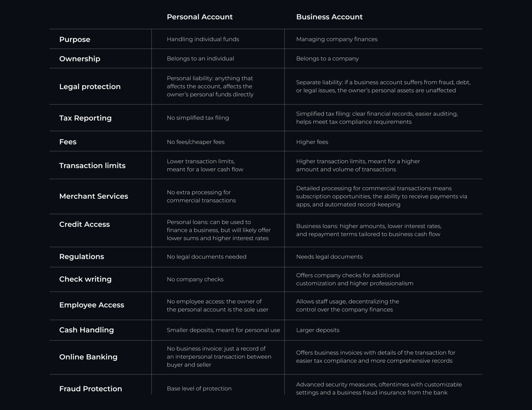
Task: Click the Legal protection row label
Action: (x=90, y=86)
